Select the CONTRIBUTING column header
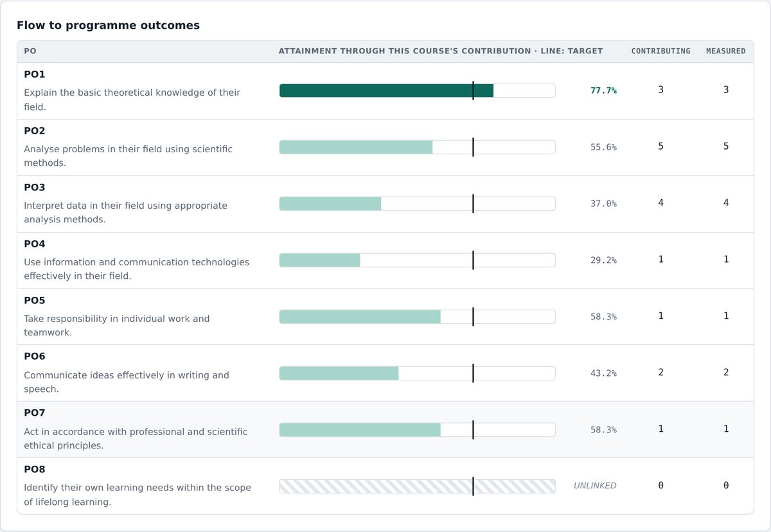This screenshot has width=771, height=532. click(660, 51)
